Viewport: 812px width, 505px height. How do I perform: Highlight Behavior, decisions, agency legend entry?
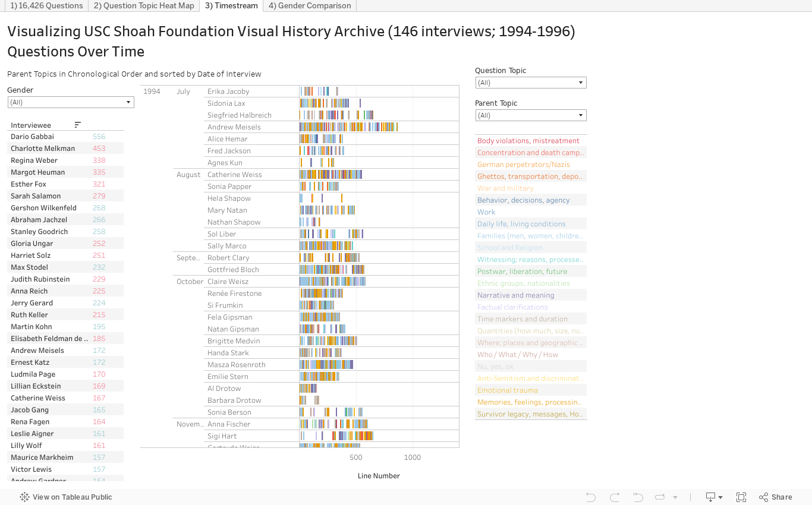click(x=531, y=200)
